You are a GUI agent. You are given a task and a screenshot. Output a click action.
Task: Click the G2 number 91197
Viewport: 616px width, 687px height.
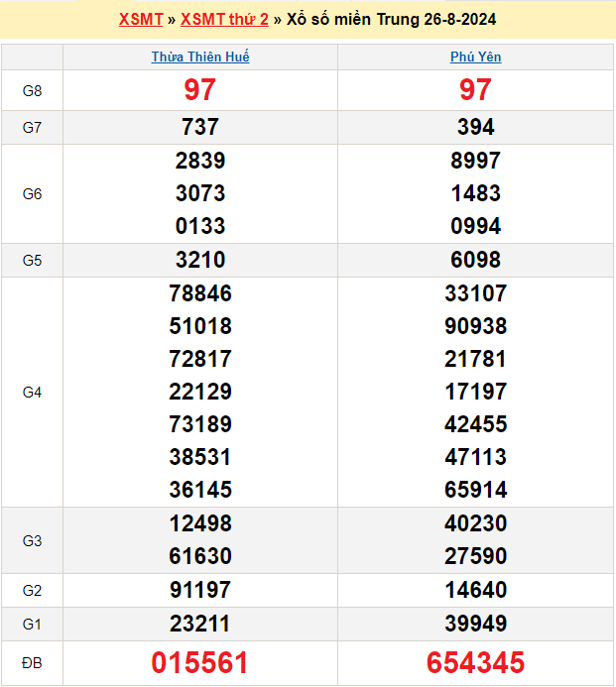200,591
